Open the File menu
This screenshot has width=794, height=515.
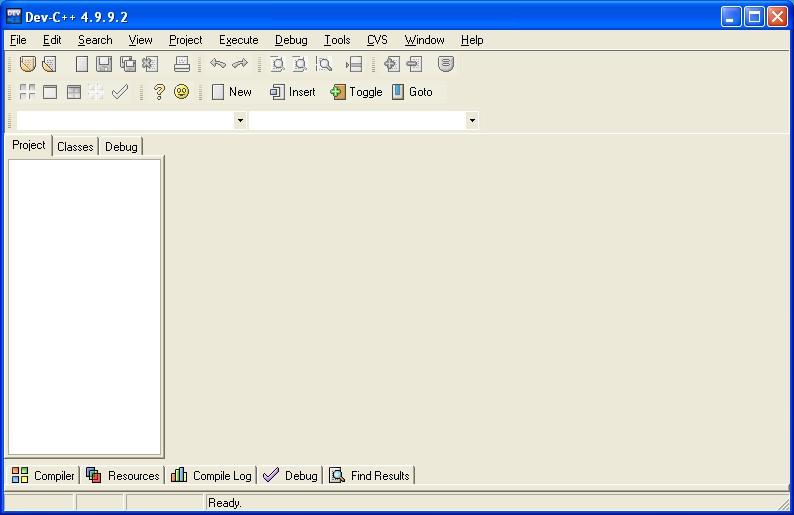click(x=18, y=40)
